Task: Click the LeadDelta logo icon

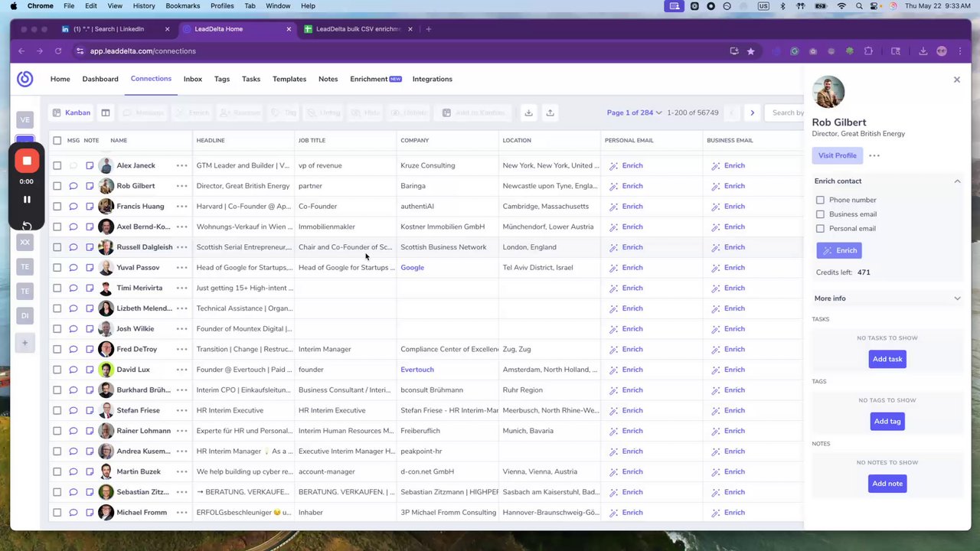Action: point(25,79)
